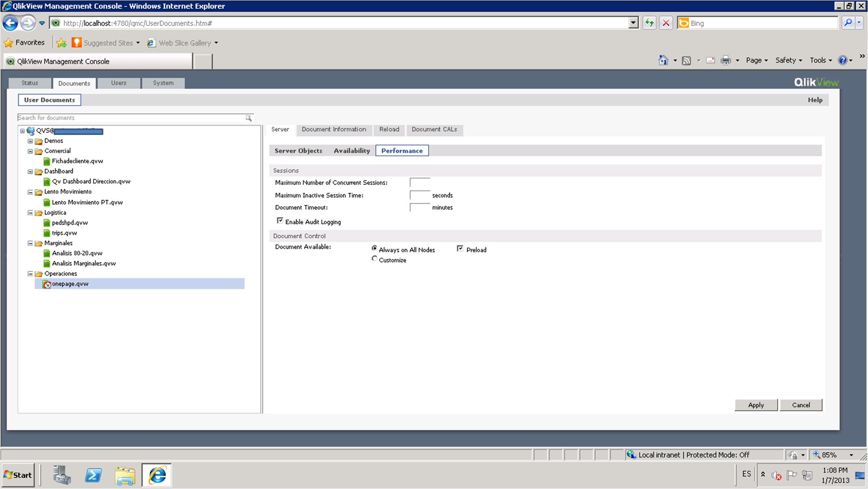868x489 pixels.
Task: Click the document search magnifier icon
Action: [249, 118]
